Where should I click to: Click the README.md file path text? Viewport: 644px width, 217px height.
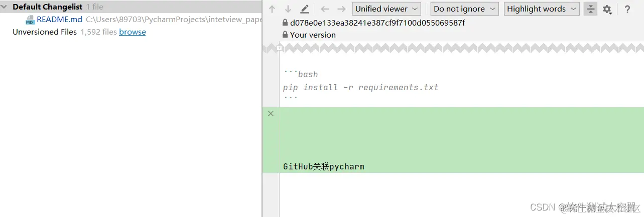(174, 20)
